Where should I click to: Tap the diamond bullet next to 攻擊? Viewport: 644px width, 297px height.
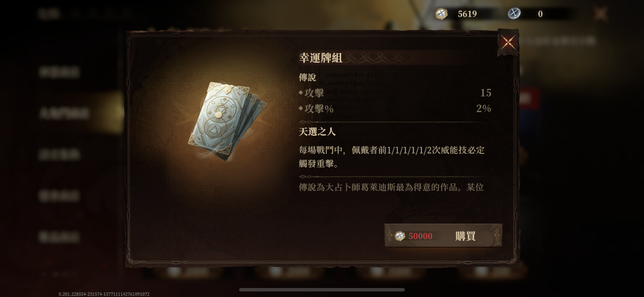301,92
